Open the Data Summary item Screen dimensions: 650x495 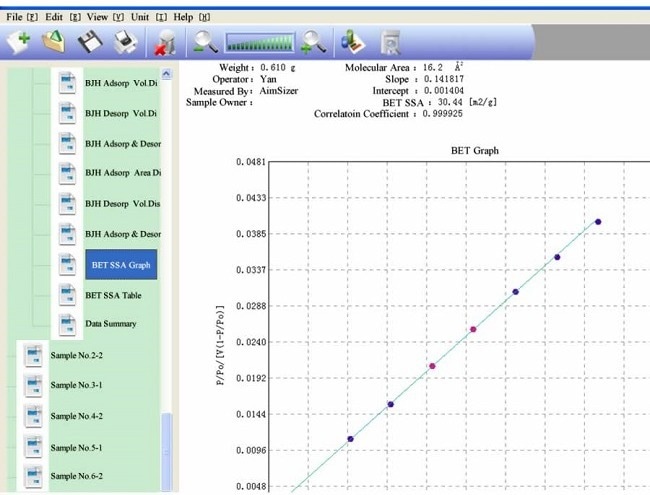coord(111,324)
